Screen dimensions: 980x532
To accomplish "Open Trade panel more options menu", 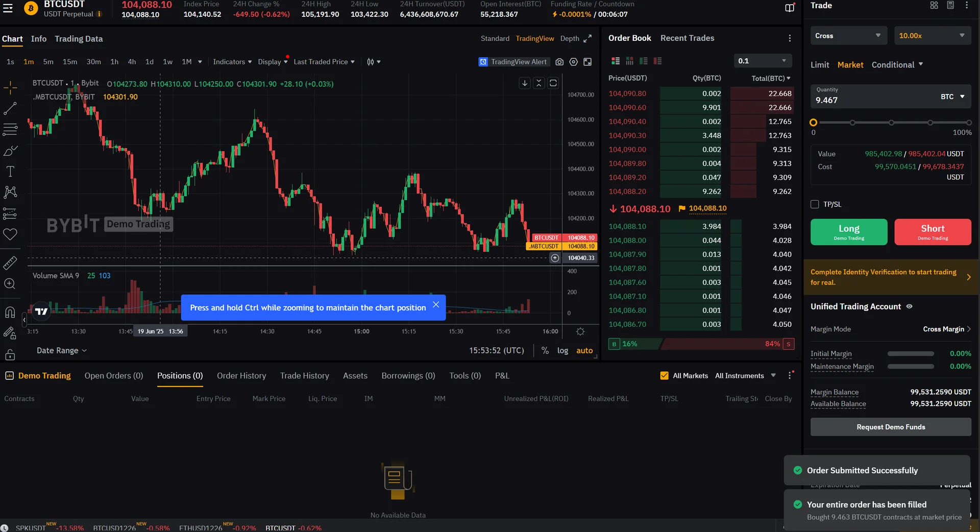I will [x=967, y=5].
